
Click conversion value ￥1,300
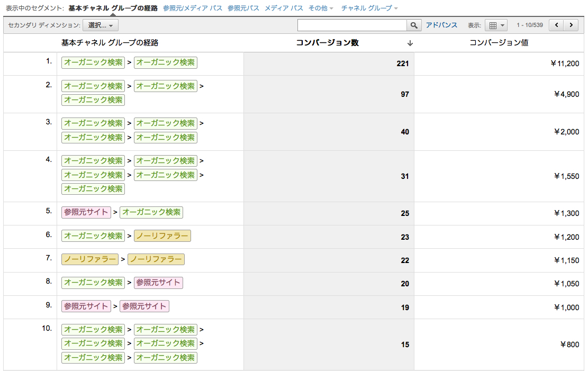click(567, 213)
